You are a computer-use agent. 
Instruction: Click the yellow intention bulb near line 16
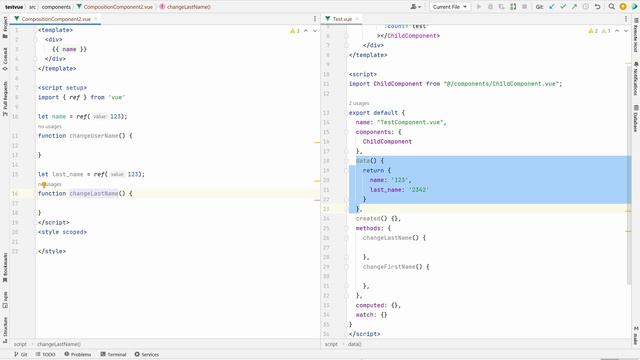[x=44, y=184]
